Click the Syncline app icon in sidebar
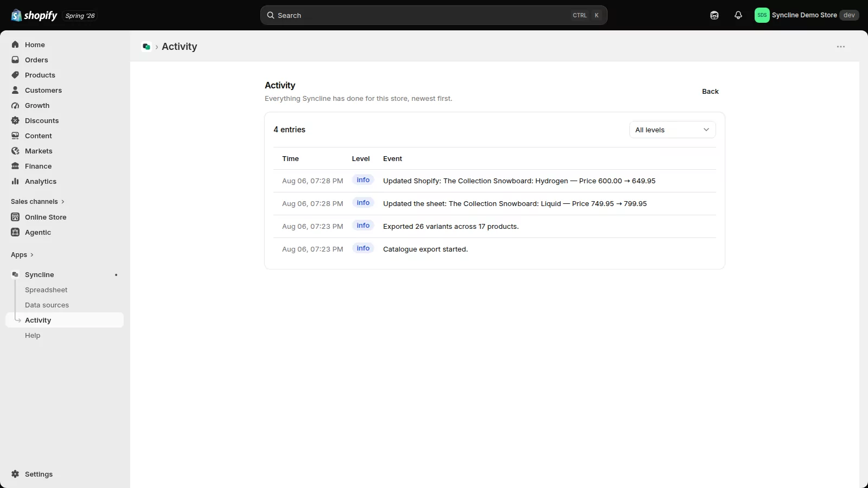 [x=15, y=274]
